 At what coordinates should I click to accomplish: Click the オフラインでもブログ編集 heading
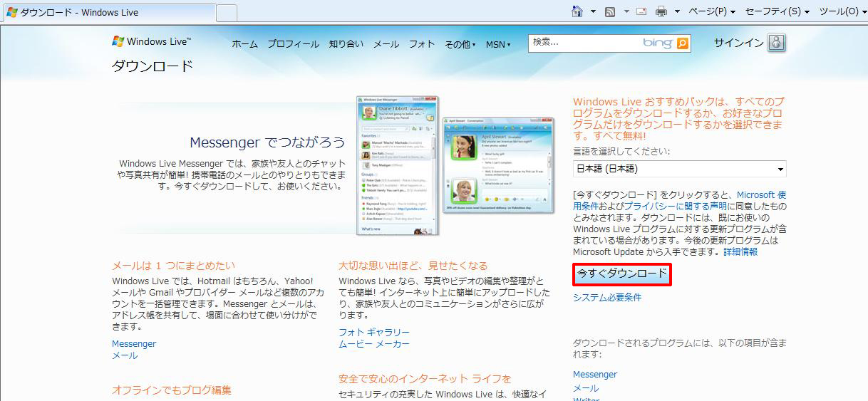click(x=172, y=390)
